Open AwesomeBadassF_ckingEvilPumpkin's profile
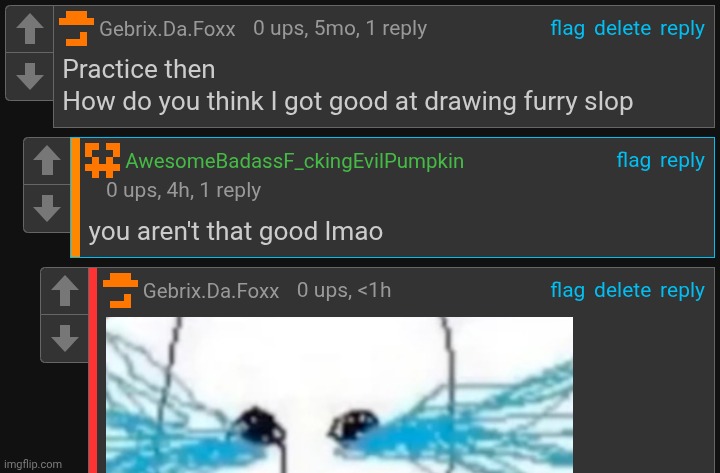Screen dimensions: 720x473 (294, 161)
